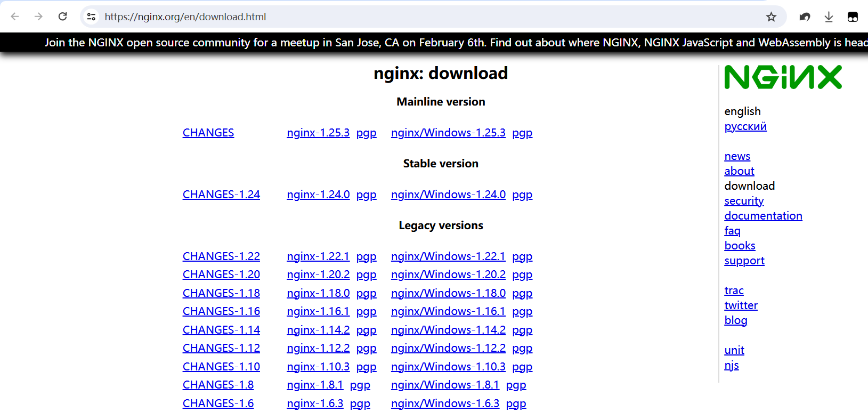This screenshot has width=868, height=412.
Task: Open pgp signature for nginx/Windows-1.25.3
Action: pyautogui.click(x=522, y=133)
